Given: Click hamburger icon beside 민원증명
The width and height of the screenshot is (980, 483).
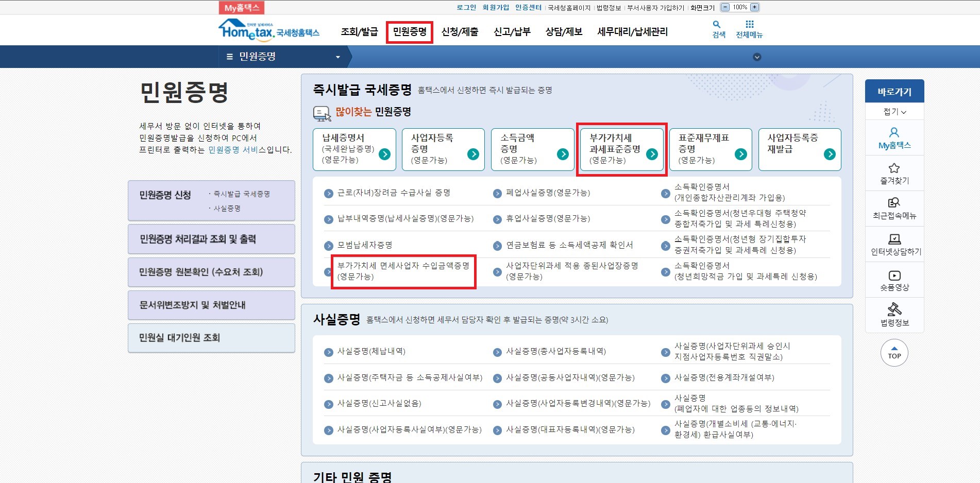Looking at the screenshot, I should pos(230,57).
